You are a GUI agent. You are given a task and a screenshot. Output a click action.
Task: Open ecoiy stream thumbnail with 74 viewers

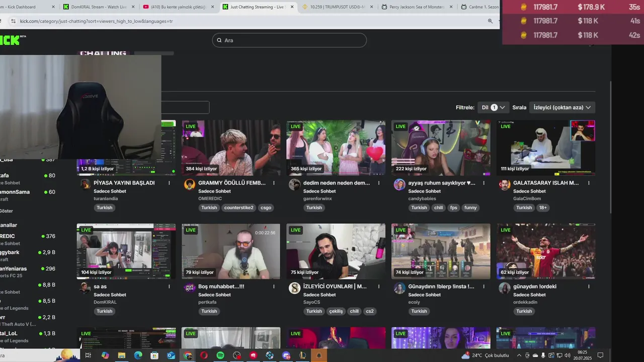pos(441,251)
